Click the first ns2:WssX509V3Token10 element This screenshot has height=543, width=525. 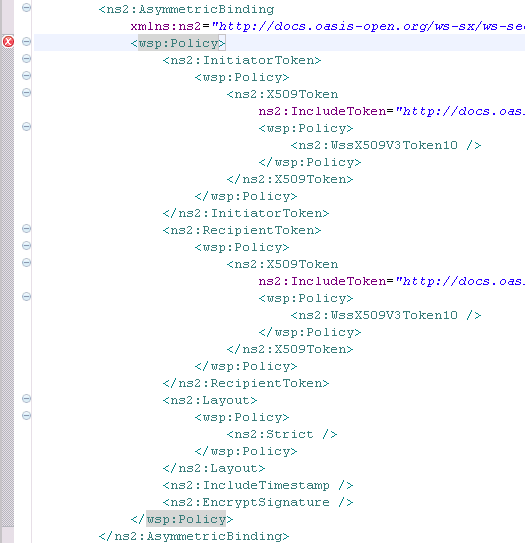tap(386, 145)
